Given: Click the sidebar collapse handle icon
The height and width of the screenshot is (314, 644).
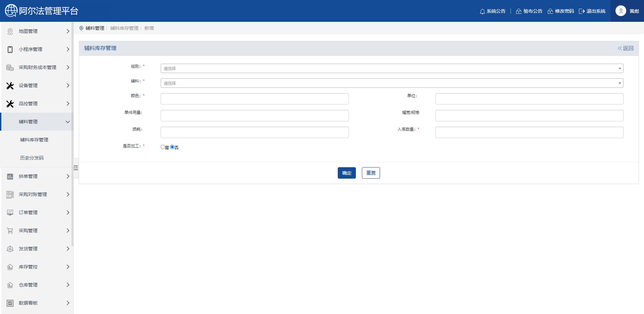Looking at the screenshot, I should tap(76, 168).
